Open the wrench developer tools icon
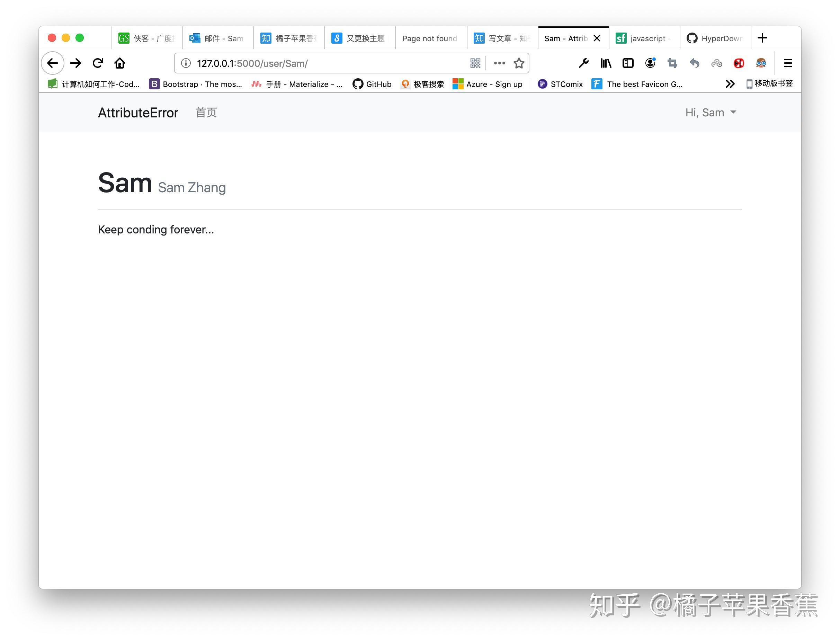This screenshot has height=640, width=840. pyautogui.click(x=583, y=63)
